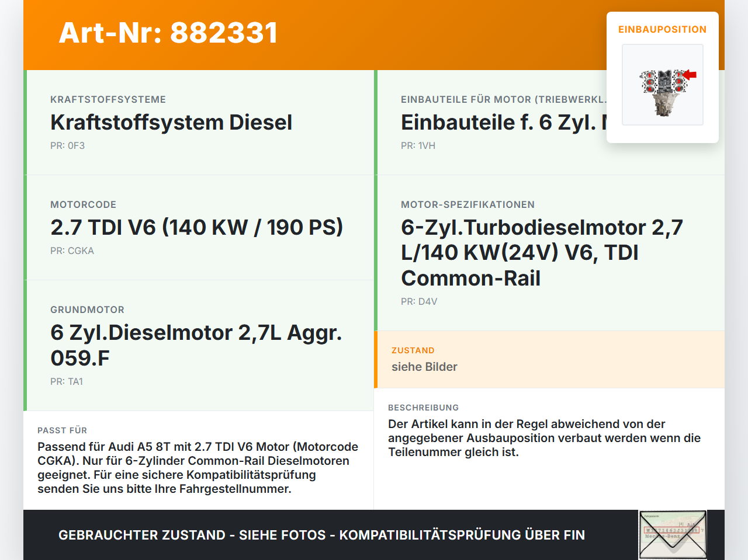Click the PR: TA1 code label
748x560 pixels.
tap(67, 381)
